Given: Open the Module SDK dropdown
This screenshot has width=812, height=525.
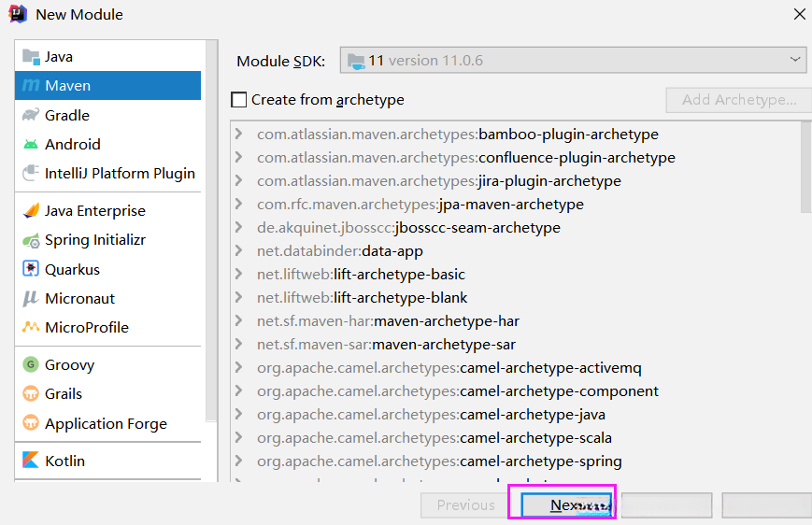Looking at the screenshot, I should coord(573,60).
